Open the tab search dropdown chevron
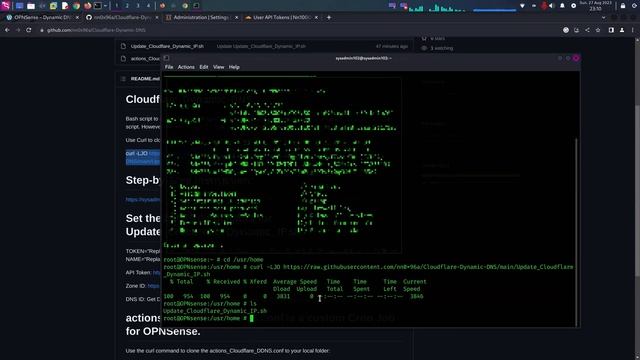 [x=604, y=18]
